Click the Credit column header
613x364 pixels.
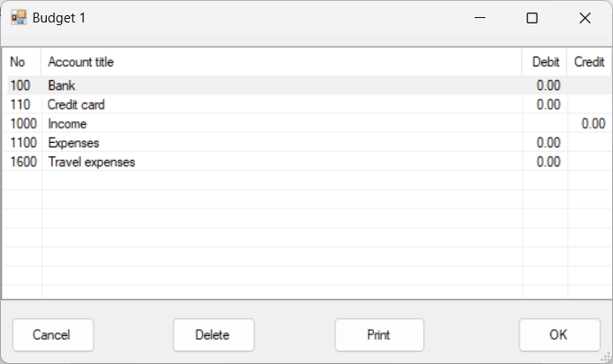point(589,62)
